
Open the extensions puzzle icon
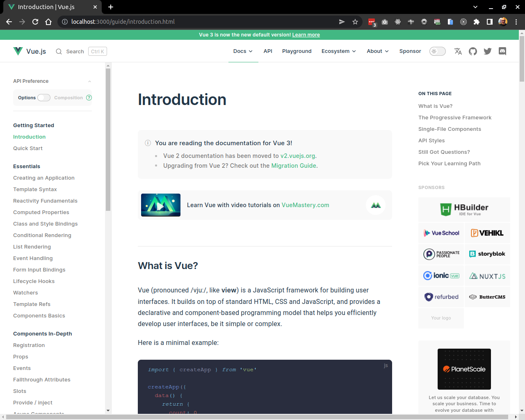point(477,22)
